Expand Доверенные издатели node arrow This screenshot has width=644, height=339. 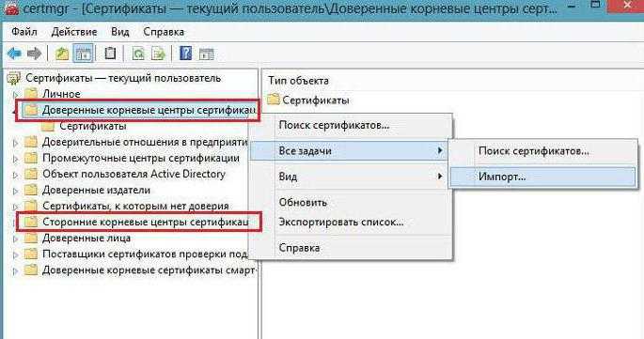[x=16, y=191]
